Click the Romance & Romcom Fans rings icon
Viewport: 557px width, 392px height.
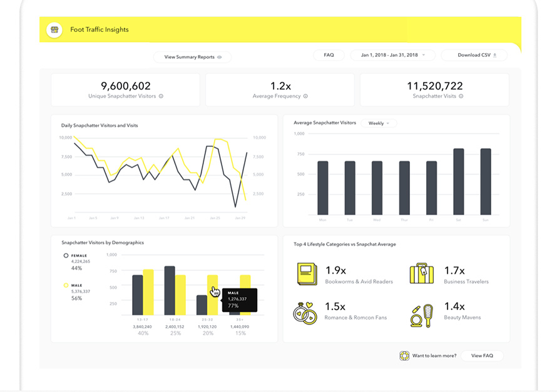(x=305, y=313)
